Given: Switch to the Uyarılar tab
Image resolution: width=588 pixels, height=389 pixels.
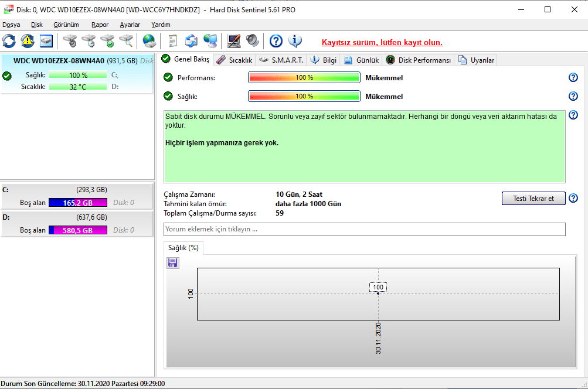Looking at the screenshot, I should click(476, 60).
